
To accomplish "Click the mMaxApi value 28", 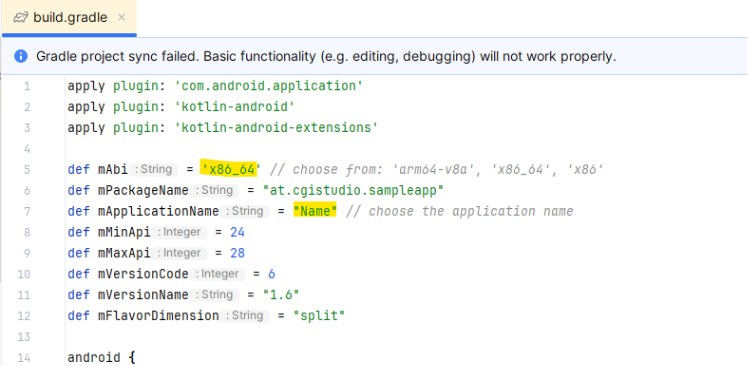I will click(238, 253).
